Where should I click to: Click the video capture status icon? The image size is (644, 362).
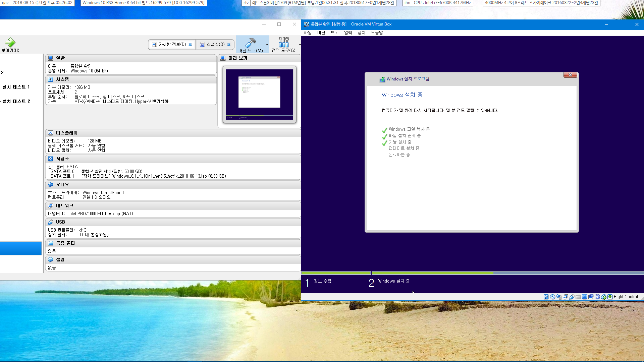tap(591, 297)
